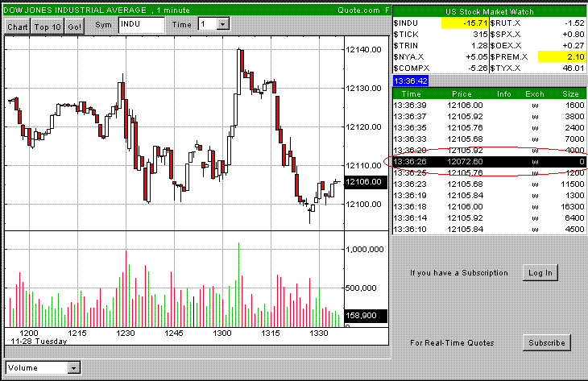588x381 pixels.
Task: Click the Top 10 button
Action: click(x=48, y=27)
